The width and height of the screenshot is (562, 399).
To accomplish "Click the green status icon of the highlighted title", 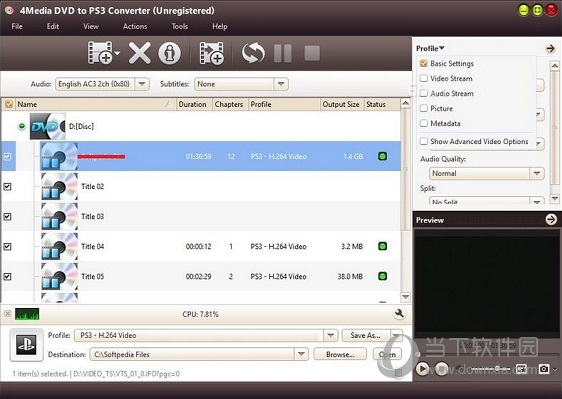I will click(382, 156).
